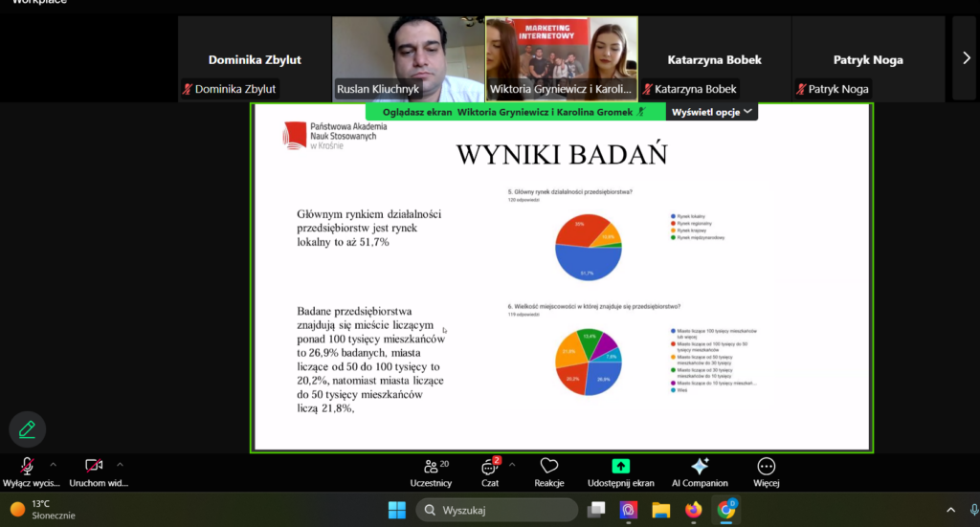Launch AI Companion sparkle icon
The height and width of the screenshot is (527, 980).
coord(700,467)
